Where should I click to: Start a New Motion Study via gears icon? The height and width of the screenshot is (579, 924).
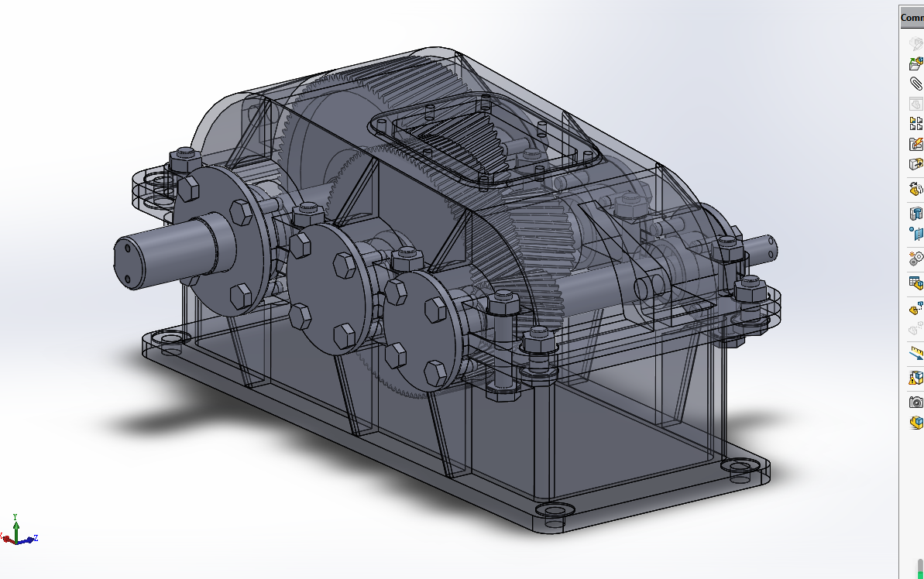pyautogui.click(x=915, y=259)
